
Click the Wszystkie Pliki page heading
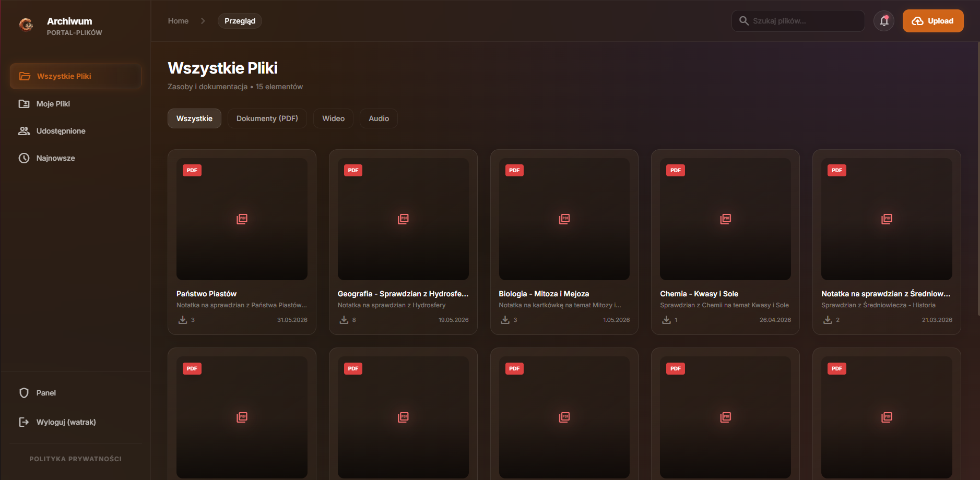pos(222,68)
